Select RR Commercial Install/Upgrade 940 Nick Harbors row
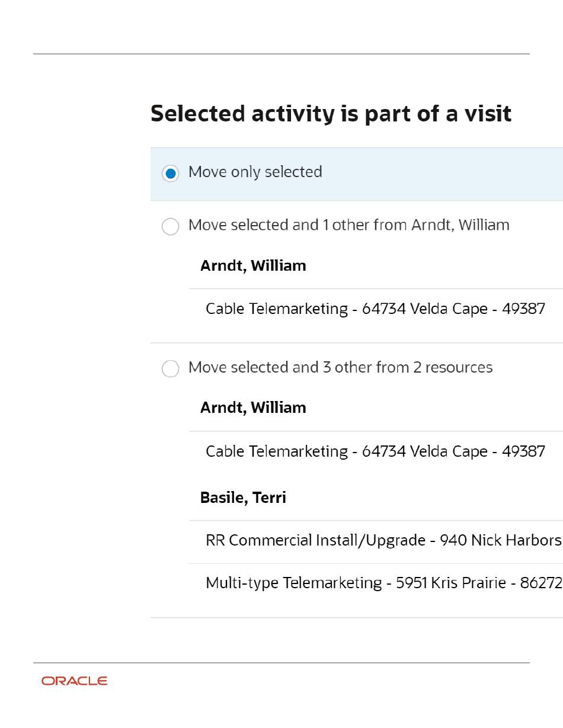Screen dimensions: 563x728 click(x=376, y=541)
